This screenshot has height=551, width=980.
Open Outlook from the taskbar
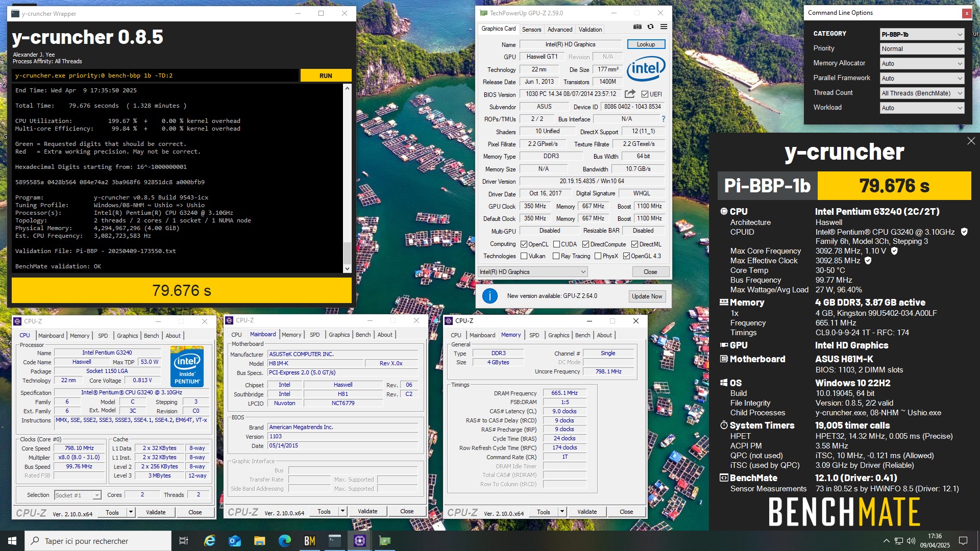(x=234, y=541)
